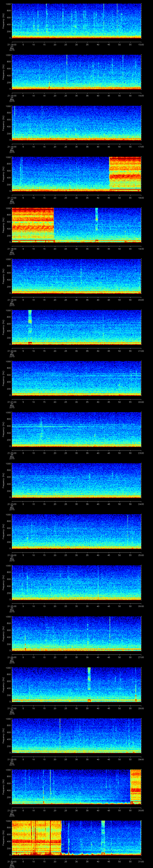Click the 21:22:00 start time label

click(12, 453)
